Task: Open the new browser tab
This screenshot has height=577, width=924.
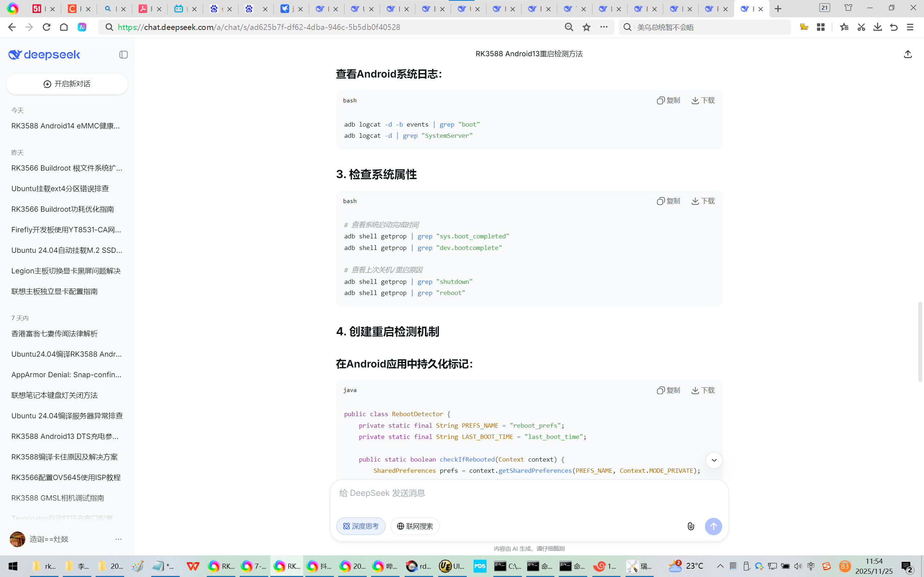Action: [778, 8]
